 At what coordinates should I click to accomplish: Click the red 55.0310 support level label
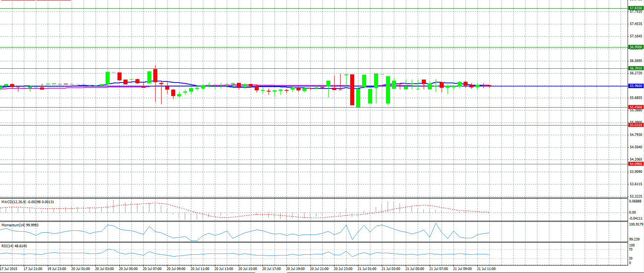636,125
